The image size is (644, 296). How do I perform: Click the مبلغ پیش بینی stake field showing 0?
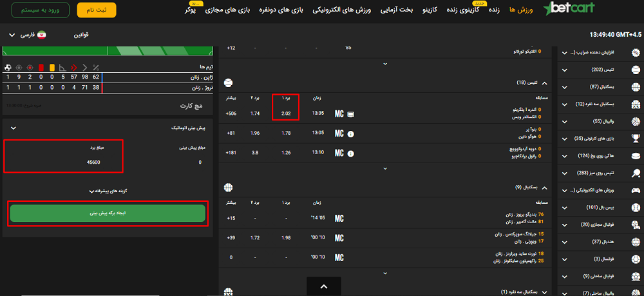pyautogui.click(x=200, y=163)
